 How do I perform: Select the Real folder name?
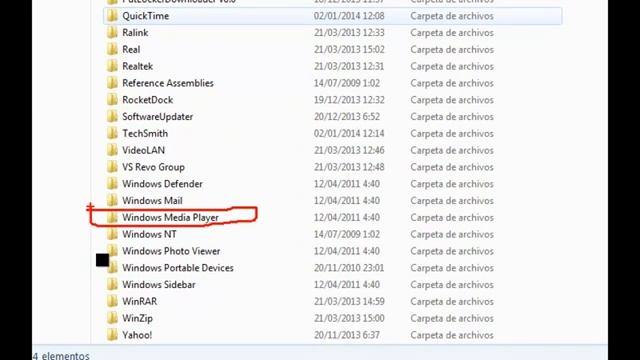[131, 49]
